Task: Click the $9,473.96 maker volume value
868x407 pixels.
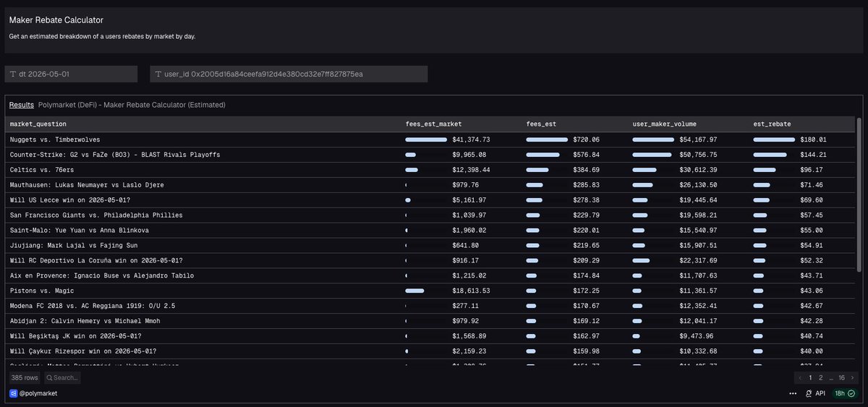Action: click(697, 336)
